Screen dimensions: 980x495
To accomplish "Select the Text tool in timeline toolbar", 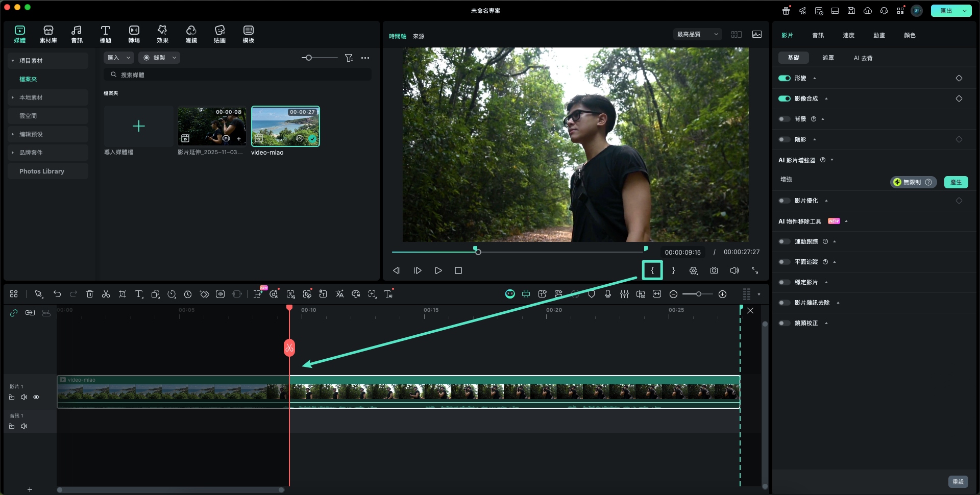I will 139,294.
